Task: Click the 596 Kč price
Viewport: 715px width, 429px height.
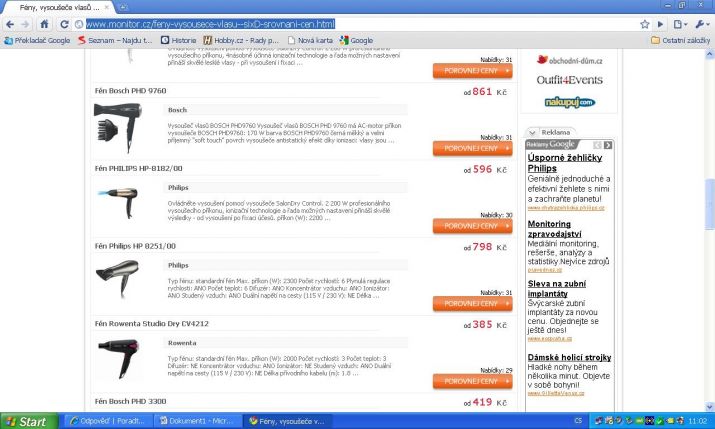Action: [485, 169]
